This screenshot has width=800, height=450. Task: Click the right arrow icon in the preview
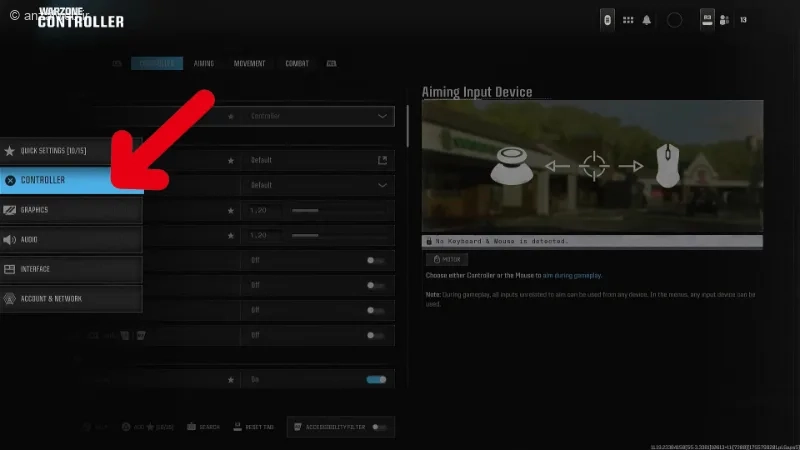pos(631,166)
